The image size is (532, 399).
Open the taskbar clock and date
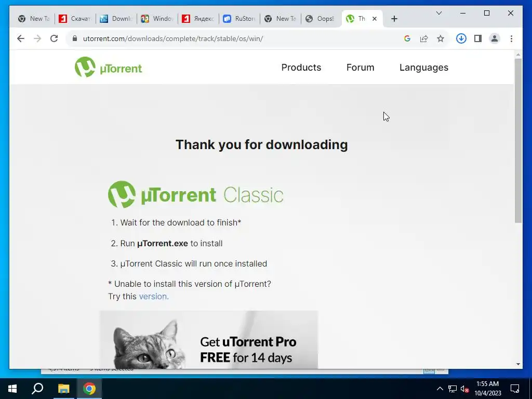tap(487, 389)
